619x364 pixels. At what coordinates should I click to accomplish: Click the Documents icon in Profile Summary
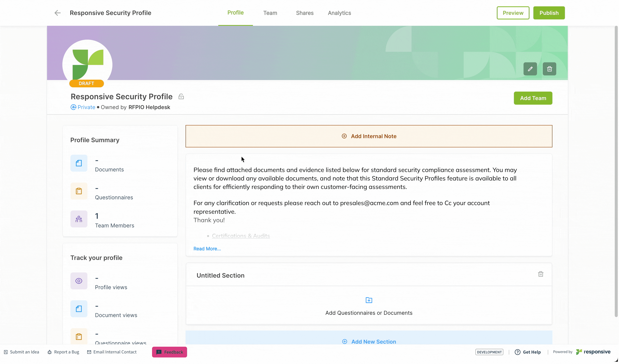coord(79,163)
